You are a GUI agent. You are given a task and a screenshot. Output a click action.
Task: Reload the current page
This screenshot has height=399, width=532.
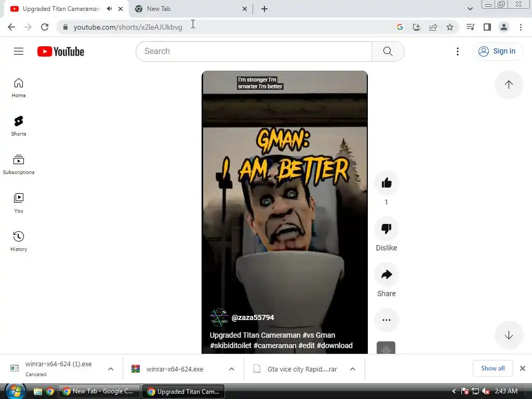click(x=45, y=27)
